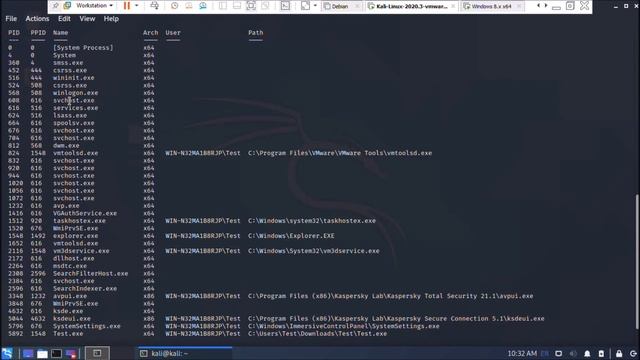Screen dimensions: 640x360
Task: Open the View menu in terminal
Action: (87, 19)
